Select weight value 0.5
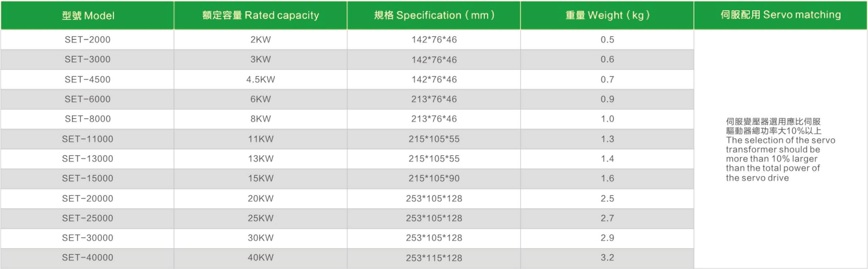The image size is (868, 269). 607,40
